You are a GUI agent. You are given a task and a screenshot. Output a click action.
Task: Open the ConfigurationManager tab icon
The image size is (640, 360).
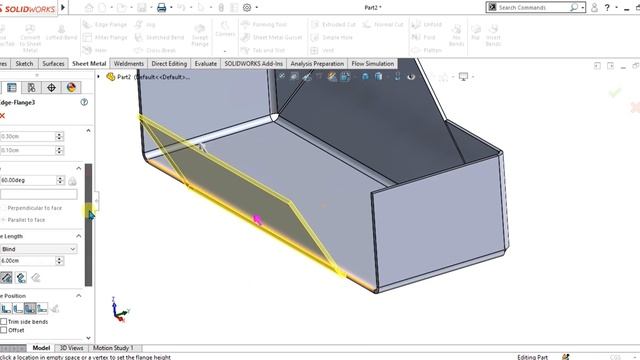[31, 87]
